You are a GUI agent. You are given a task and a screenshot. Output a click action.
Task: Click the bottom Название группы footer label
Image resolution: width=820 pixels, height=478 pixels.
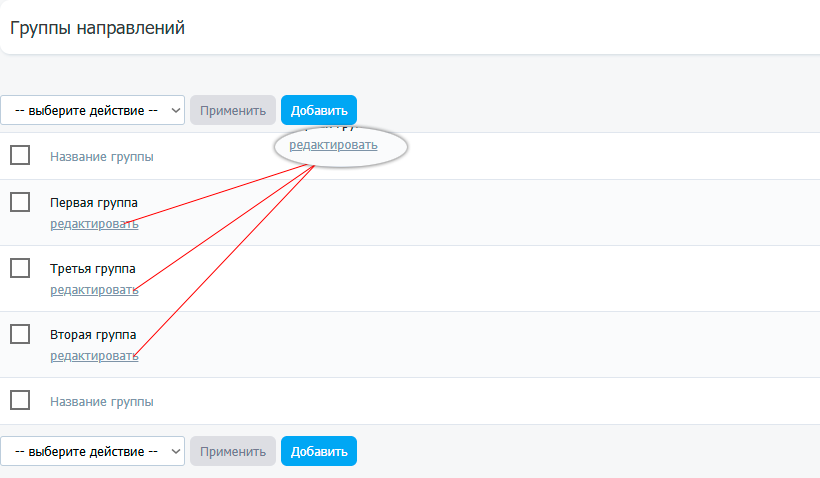tap(102, 401)
